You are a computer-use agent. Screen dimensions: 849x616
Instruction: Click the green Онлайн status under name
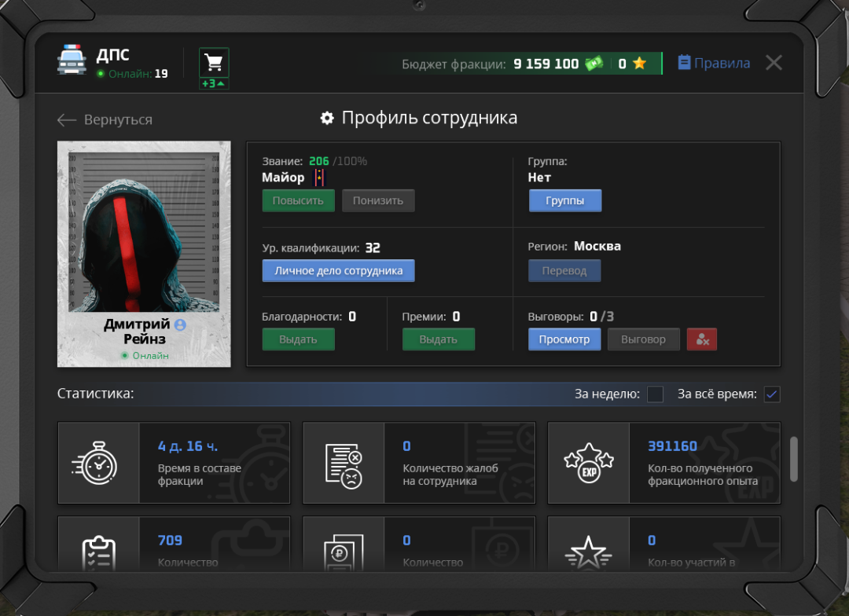pyautogui.click(x=145, y=356)
